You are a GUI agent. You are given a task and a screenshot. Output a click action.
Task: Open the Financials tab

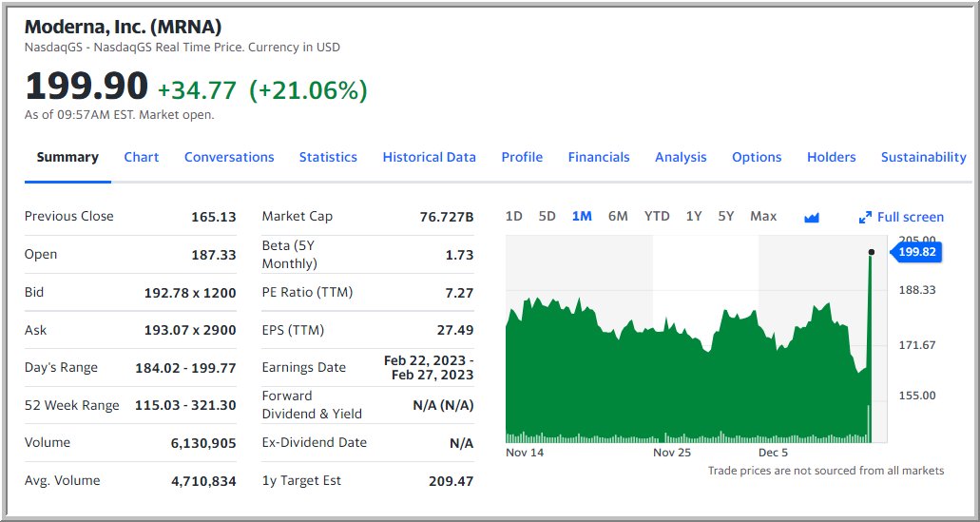[x=599, y=158]
